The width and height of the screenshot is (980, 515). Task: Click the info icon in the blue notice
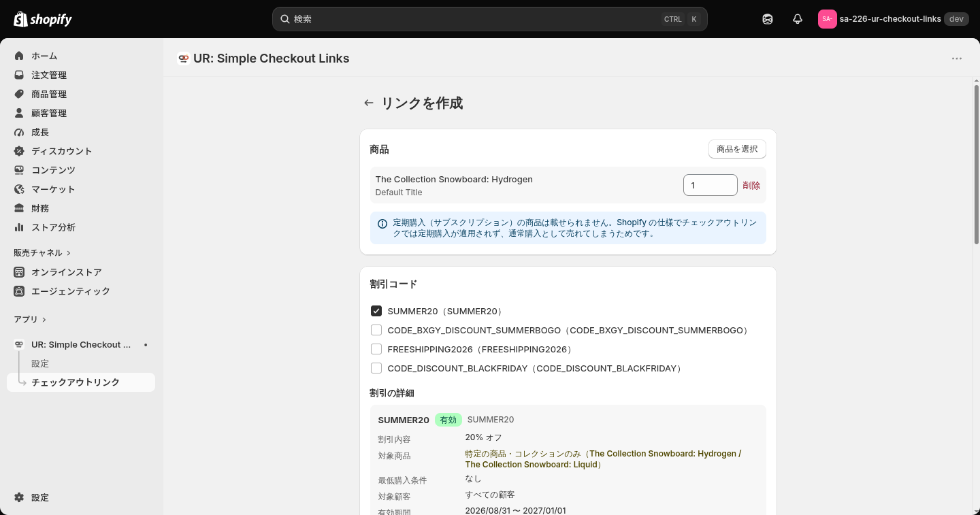tap(382, 223)
